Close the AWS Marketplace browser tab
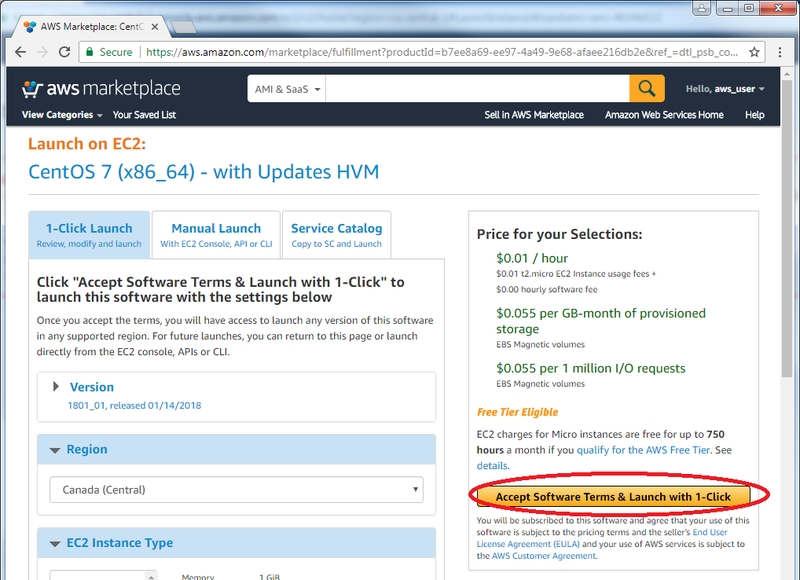The width and height of the screenshot is (800, 580). [x=151, y=26]
